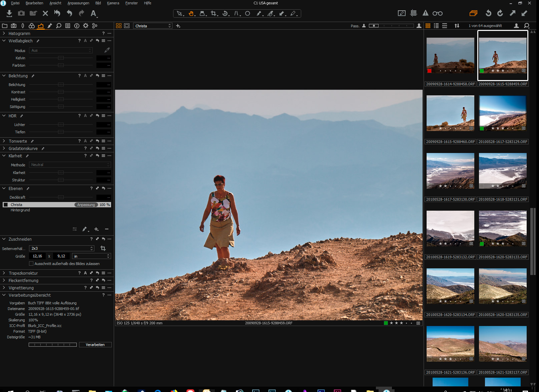Select the Keystone cursor tool
Viewport: 539px width, 392px height.
[237, 14]
